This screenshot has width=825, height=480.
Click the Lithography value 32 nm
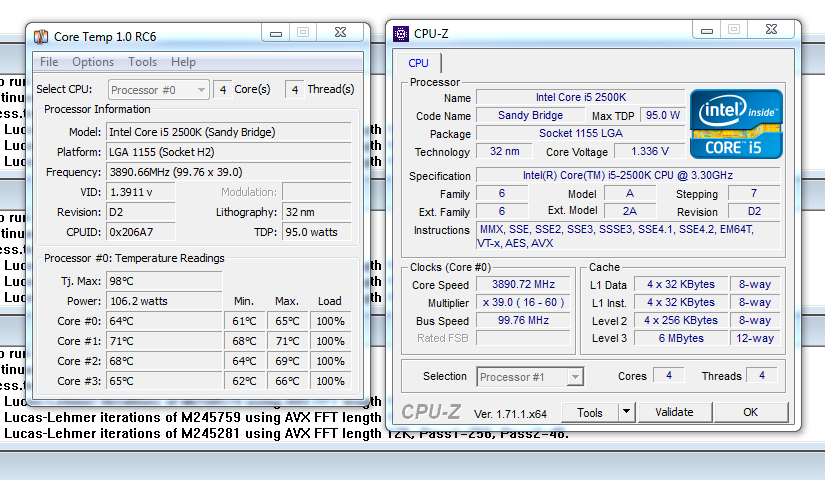click(317, 212)
